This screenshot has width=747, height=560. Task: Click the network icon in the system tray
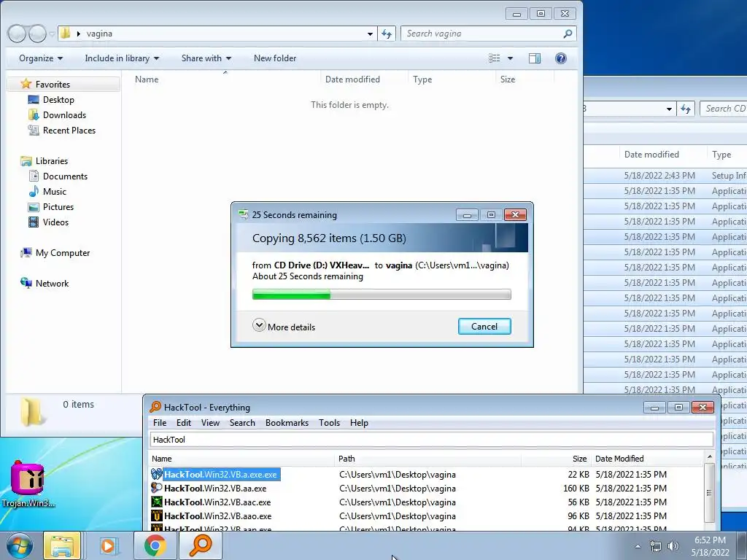(656, 546)
